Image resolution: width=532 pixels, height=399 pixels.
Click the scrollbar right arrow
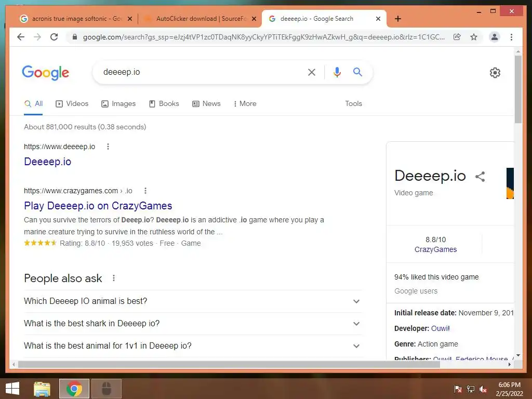[x=510, y=365]
